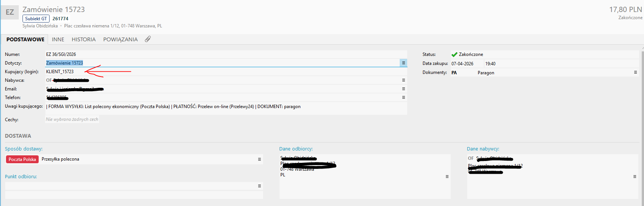Viewport: 644px width, 206px height.
Task: Click the paperclip attachments icon
Action: click(148, 39)
